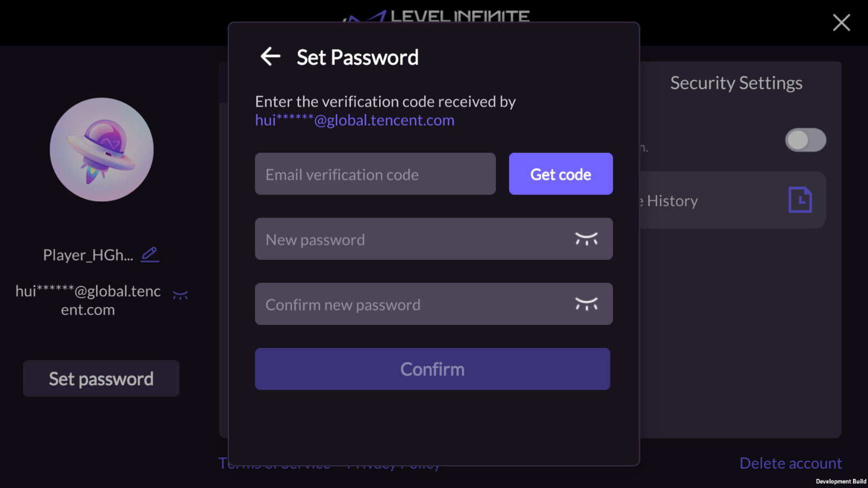Show the New password text via eye icon
This screenshot has width=868, height=488.
tap(586, 239)
